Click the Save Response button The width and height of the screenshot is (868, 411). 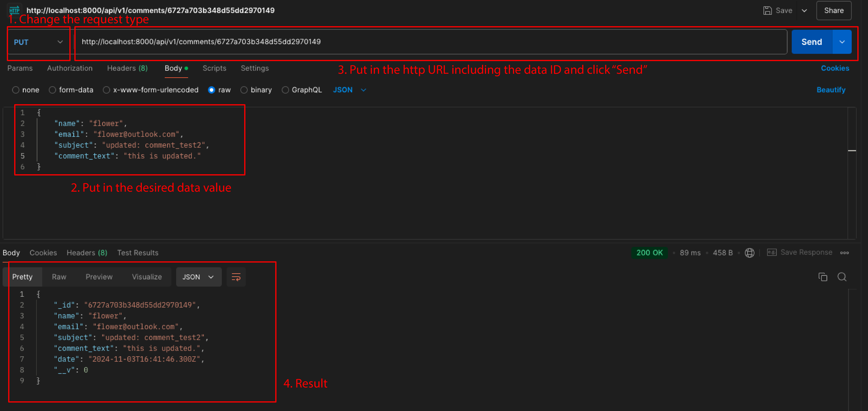tap(806, 252)
